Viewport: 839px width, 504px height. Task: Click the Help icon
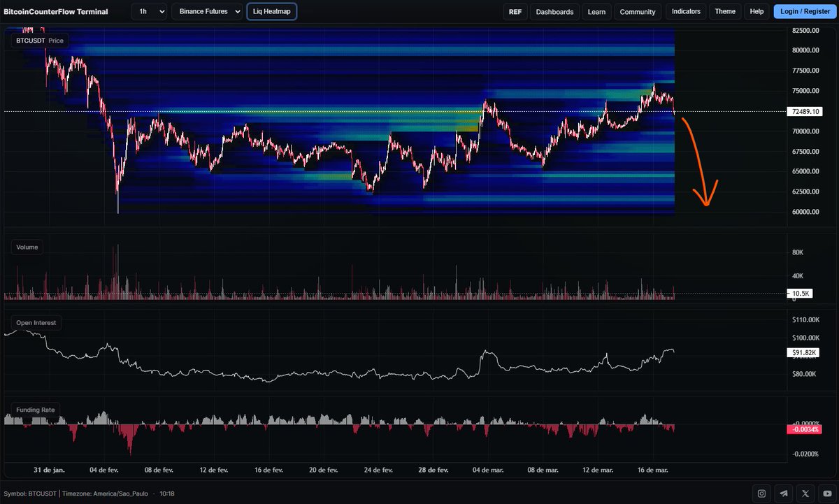point(756,11)
